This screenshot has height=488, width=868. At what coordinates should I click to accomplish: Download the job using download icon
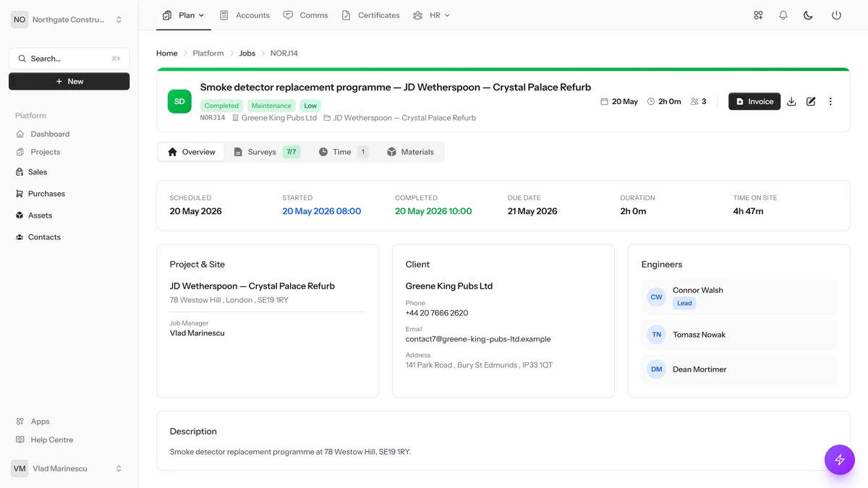[x=791, y=102]
